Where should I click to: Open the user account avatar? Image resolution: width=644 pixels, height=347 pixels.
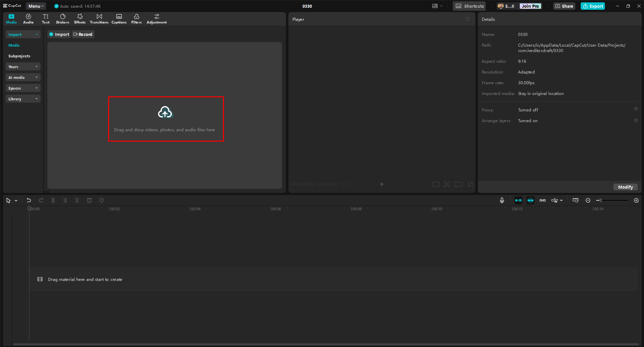[x=500, y=6]
